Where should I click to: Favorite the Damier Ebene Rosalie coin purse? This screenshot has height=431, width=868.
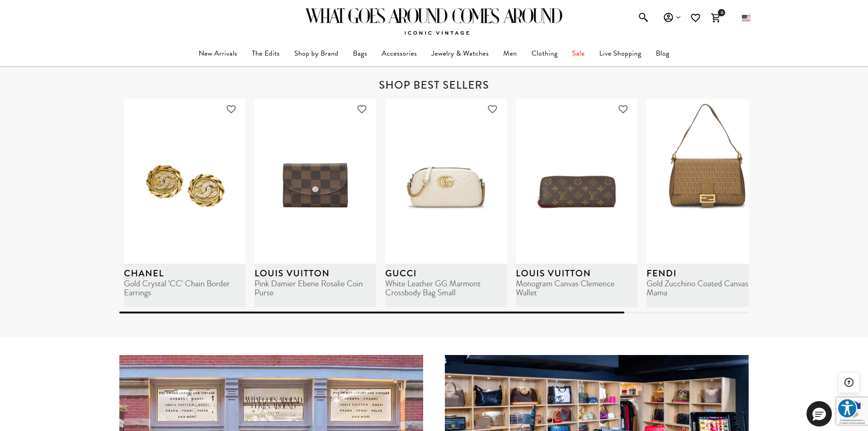coord(362,109)
